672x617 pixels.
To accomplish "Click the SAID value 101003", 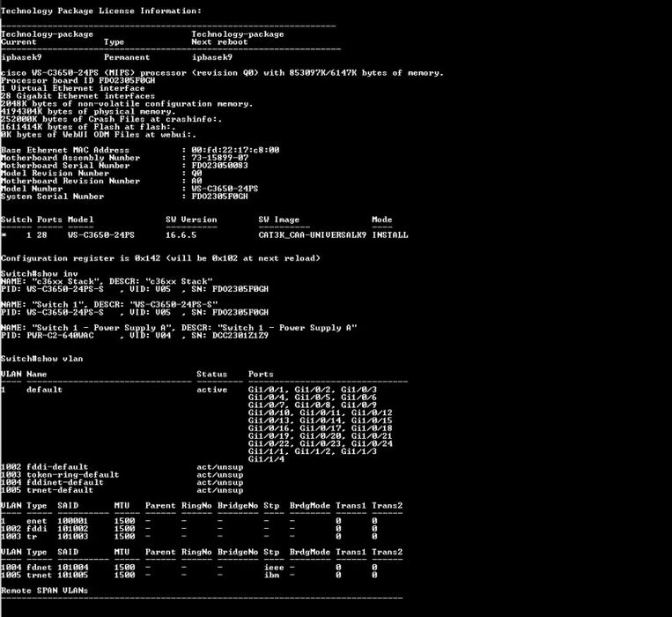I will point(73,537).
